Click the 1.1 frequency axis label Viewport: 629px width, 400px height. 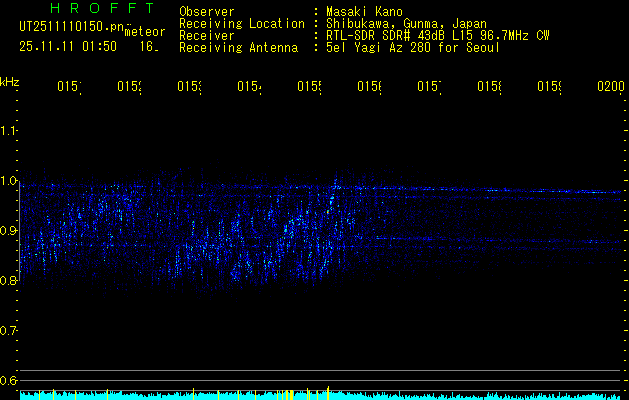tap(9, 130)
